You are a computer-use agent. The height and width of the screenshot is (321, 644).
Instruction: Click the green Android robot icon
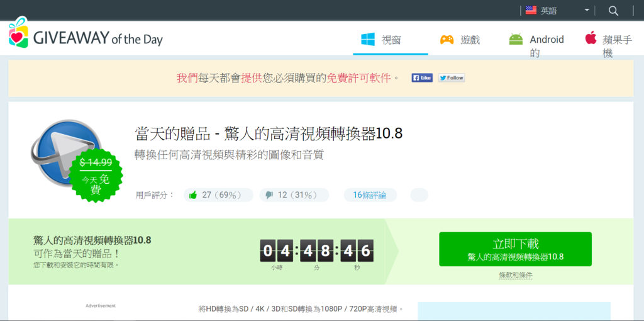tap(516, 40)
